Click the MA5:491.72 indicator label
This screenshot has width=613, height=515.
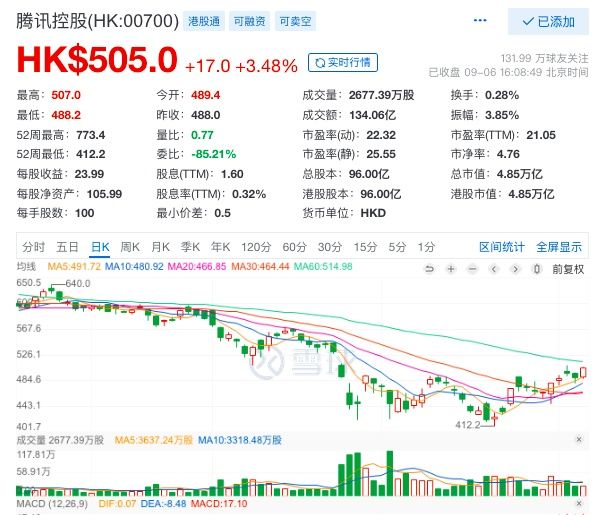(x=74, y=267)
